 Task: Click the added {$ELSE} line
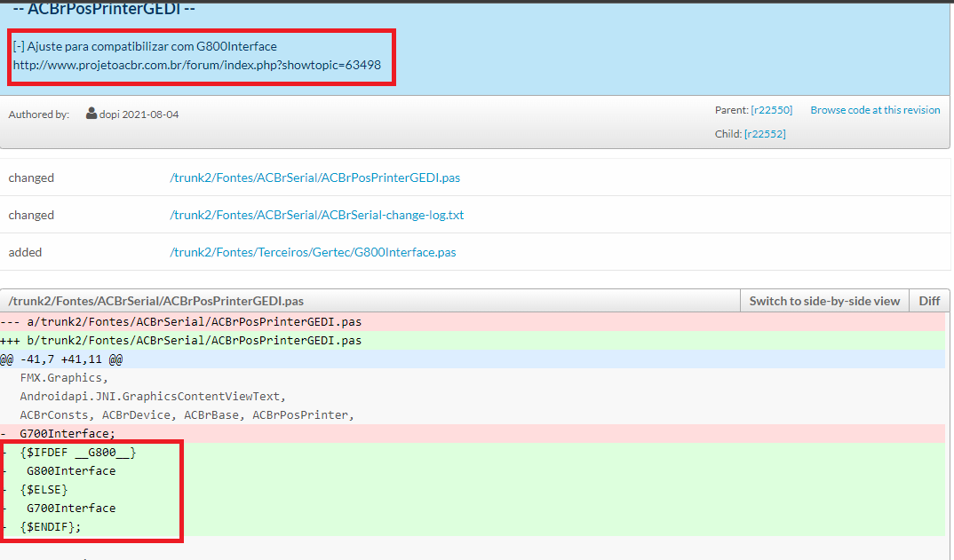(473, 490)
